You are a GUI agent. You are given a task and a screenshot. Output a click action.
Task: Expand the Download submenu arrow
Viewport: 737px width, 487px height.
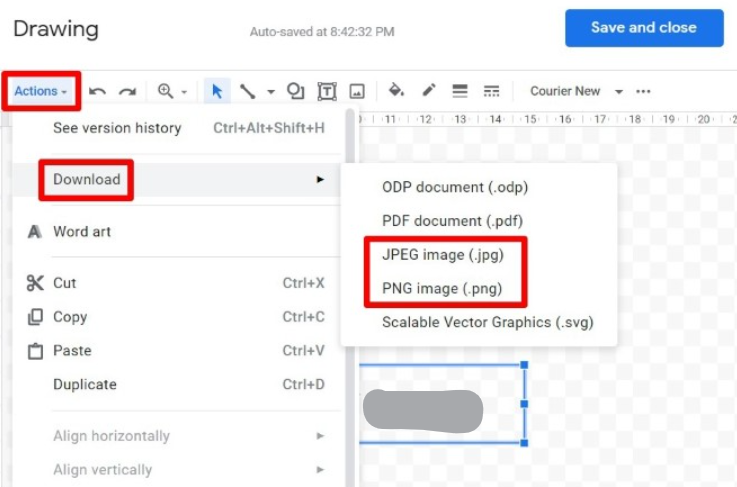320,180
